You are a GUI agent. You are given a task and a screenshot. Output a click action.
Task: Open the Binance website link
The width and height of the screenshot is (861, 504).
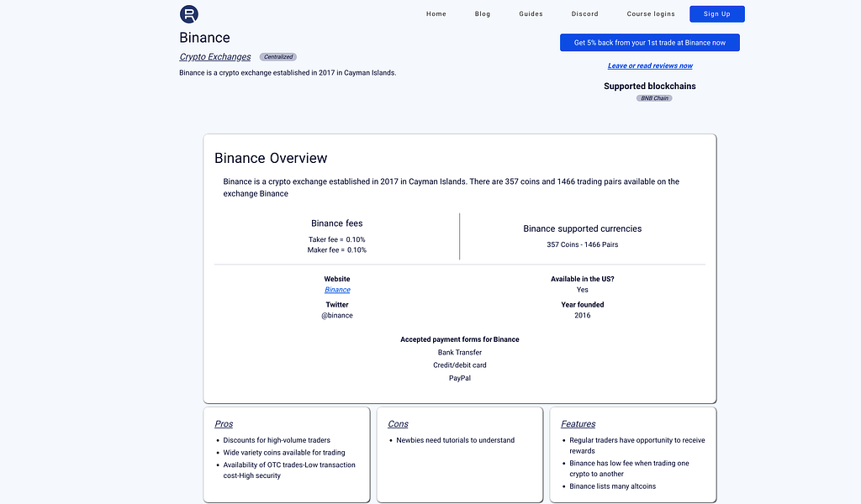pyautogui.click(x=337, y=290)
